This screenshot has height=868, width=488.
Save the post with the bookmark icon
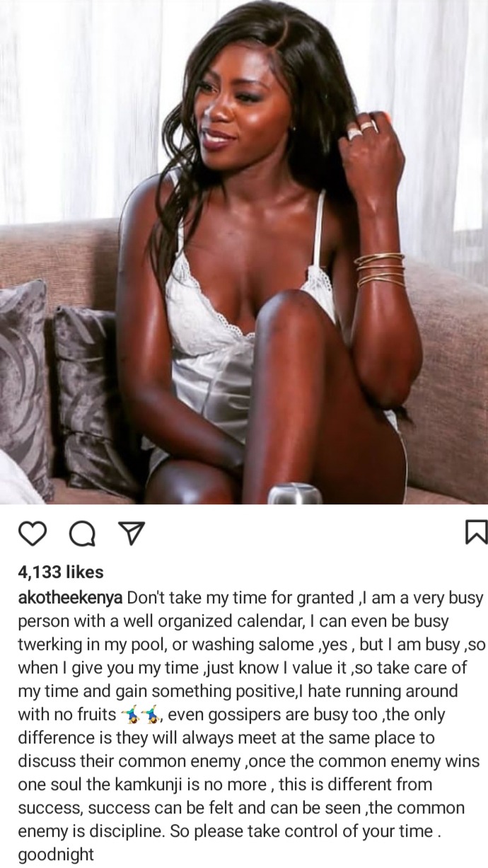point(476,533)
